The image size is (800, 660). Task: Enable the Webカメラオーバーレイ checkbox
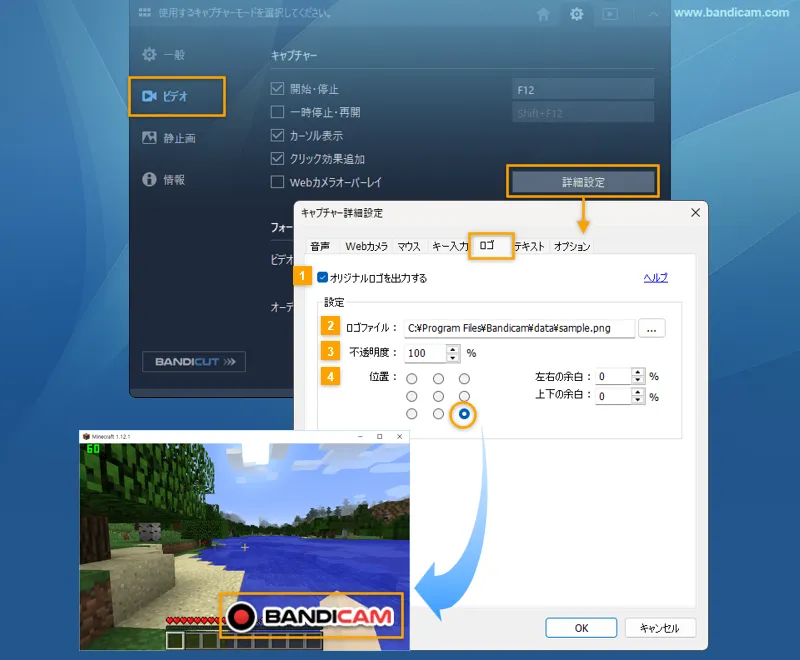tap(277, 182)
